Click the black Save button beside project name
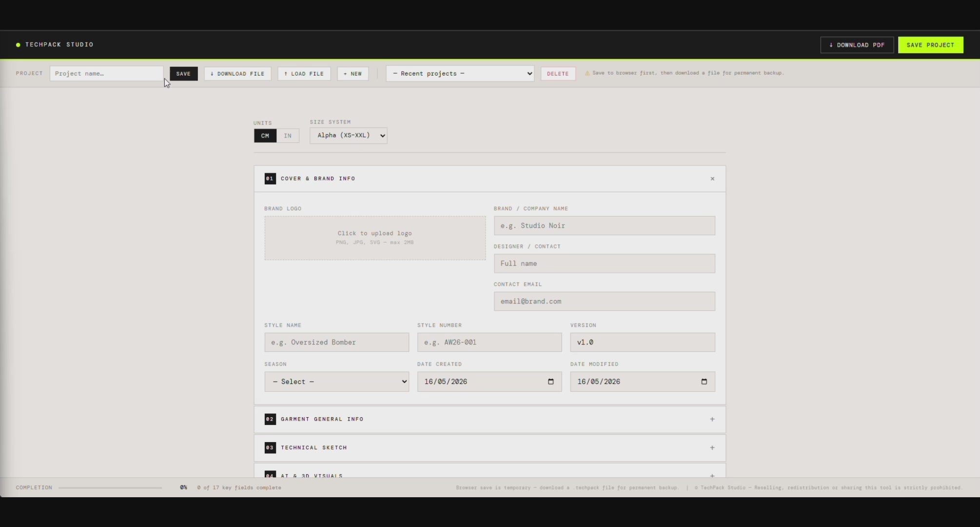 [x=183, y=74]
